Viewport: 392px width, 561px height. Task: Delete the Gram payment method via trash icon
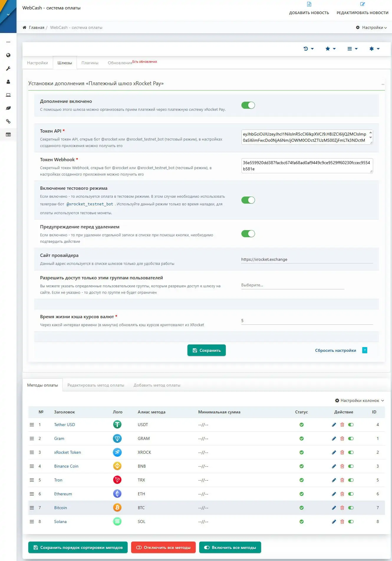click(342, 438)
